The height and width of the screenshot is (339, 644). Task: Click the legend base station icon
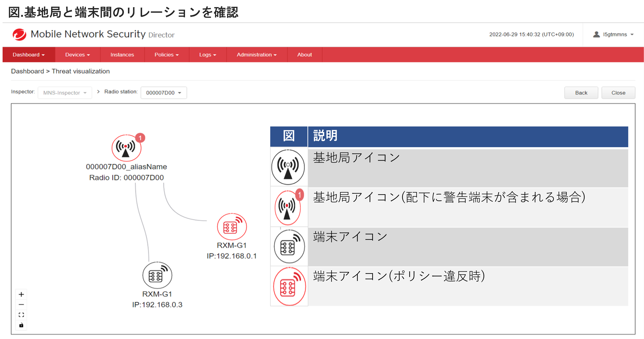288,167
